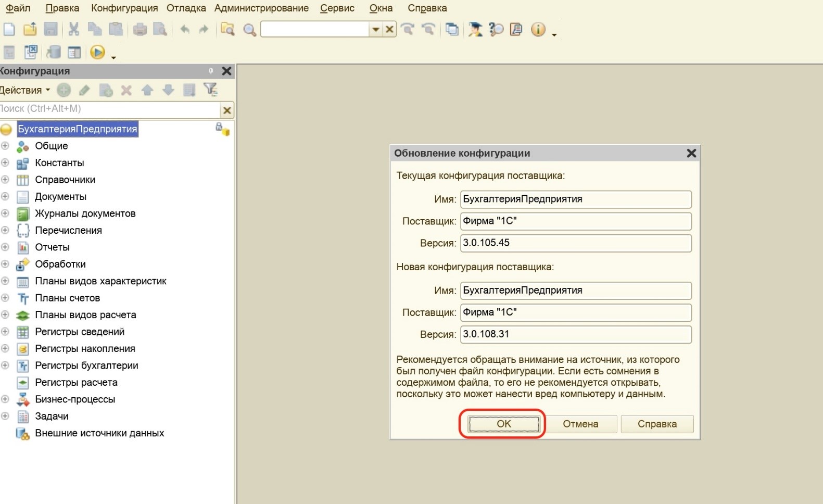Open the Файл menu
Screen dimensions: 823x504
18,8
